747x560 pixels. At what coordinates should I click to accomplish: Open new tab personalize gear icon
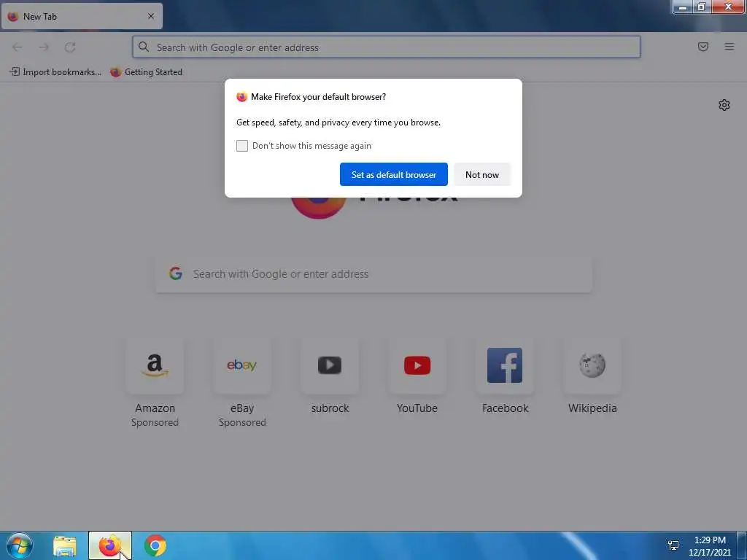click(724, 105)
